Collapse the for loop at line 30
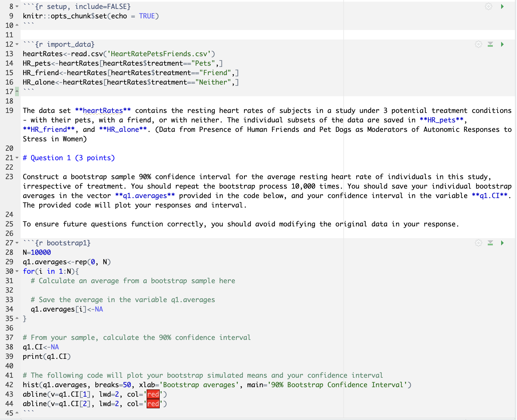The height and width of the screenshot is (420, 517). tap(17, 271)
